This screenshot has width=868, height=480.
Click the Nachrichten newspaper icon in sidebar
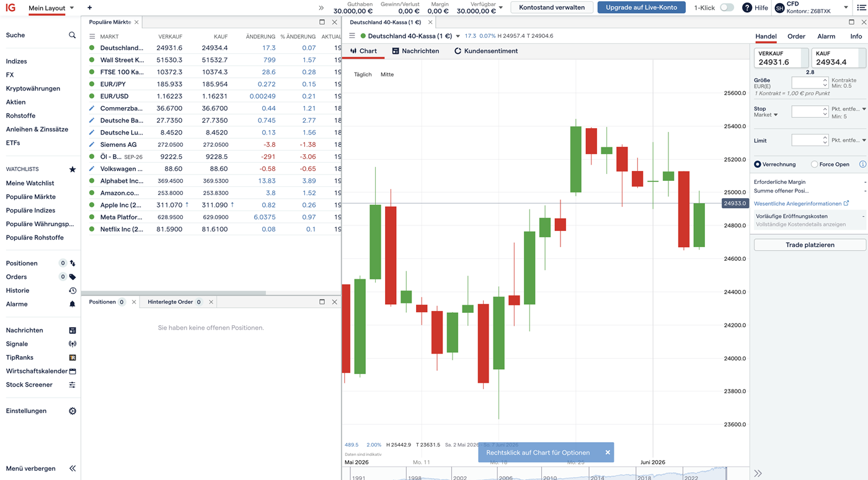(73, 331)
